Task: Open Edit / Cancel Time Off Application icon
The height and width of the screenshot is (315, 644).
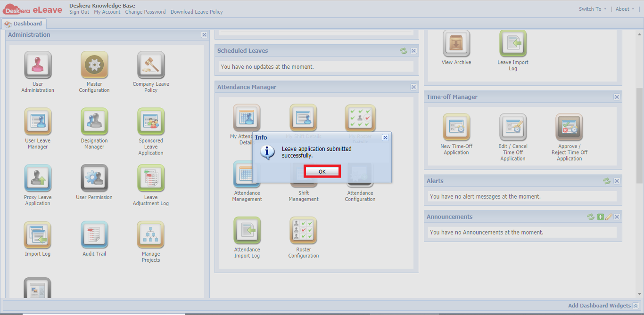Action: click(x=513, y=127)
